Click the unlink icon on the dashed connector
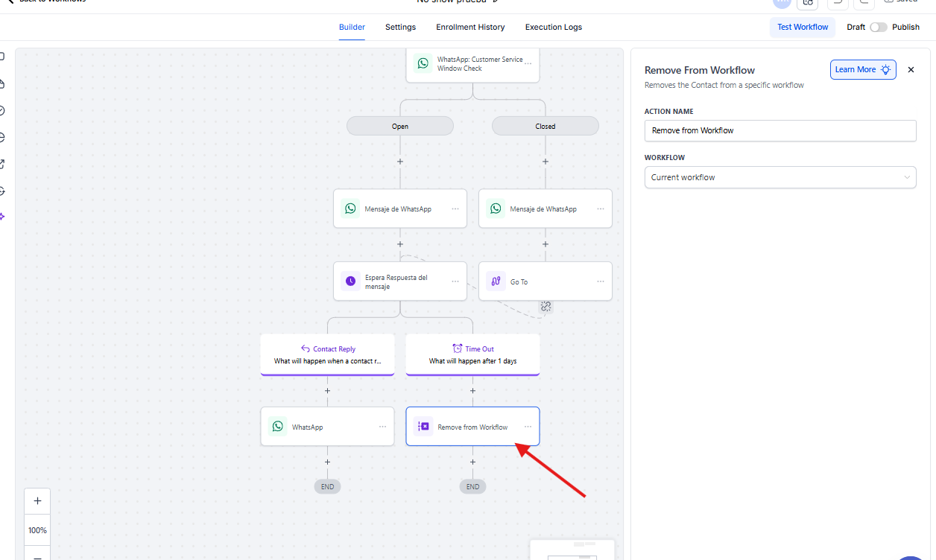 546,306
